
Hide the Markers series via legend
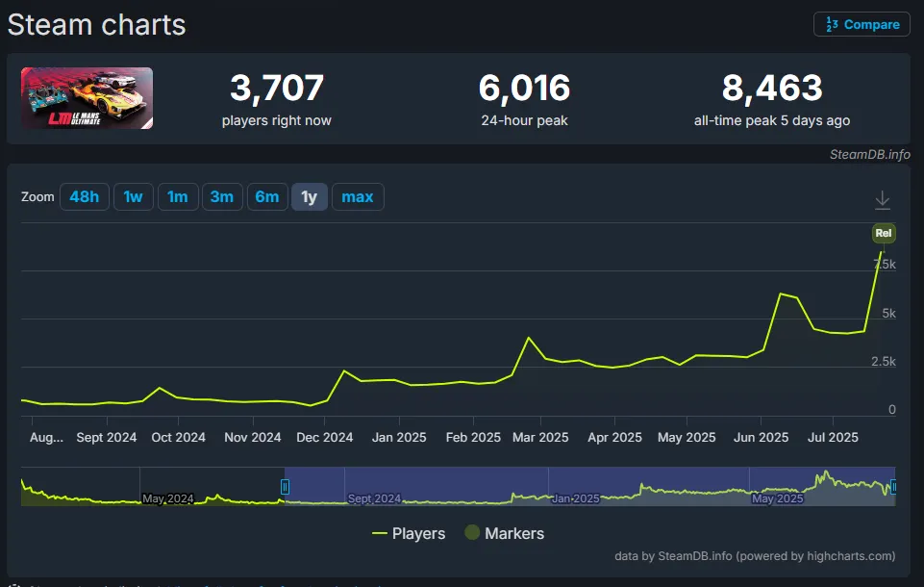[x=505, y=533]
